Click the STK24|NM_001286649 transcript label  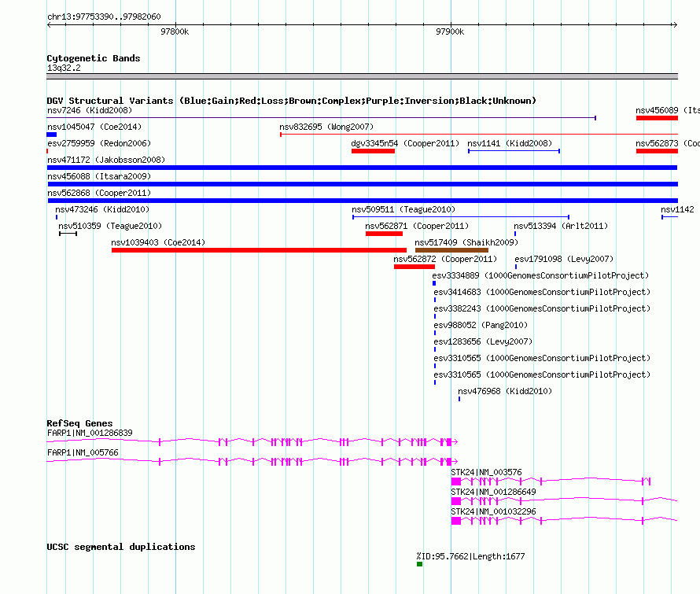[x=493, y=492]
